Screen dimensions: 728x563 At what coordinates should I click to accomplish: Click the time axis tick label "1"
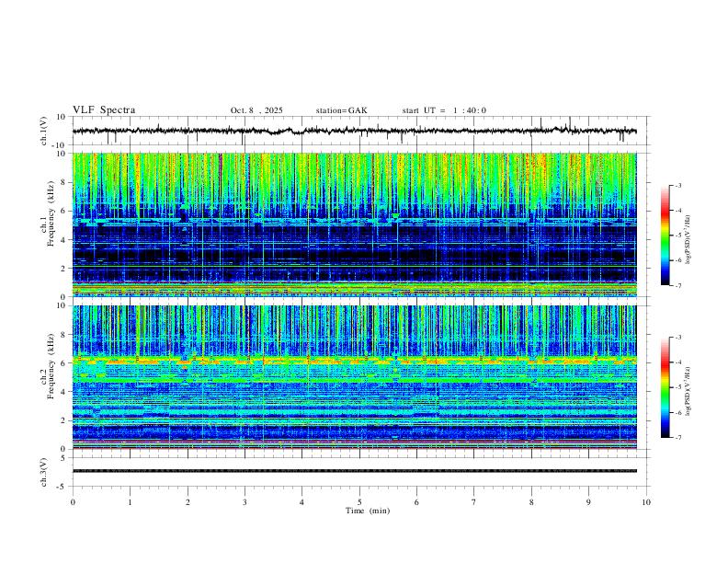click(x=130, y=502)
